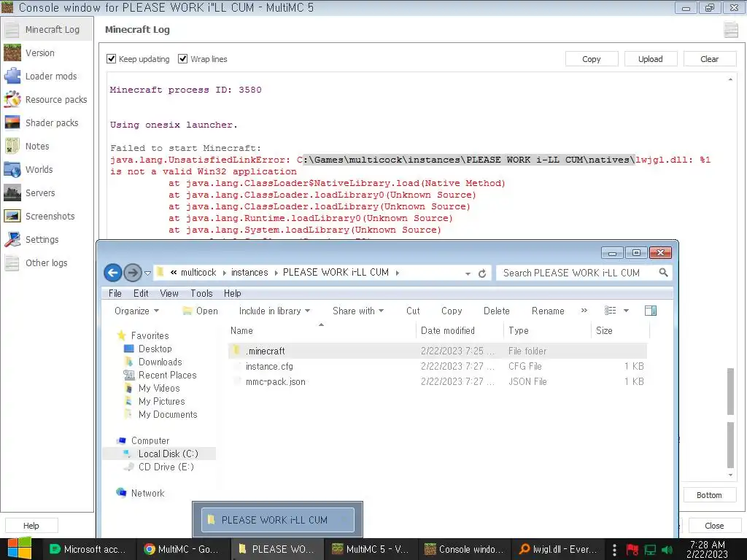
Task: Open instance Settings icon
Action: coord(12,239)
